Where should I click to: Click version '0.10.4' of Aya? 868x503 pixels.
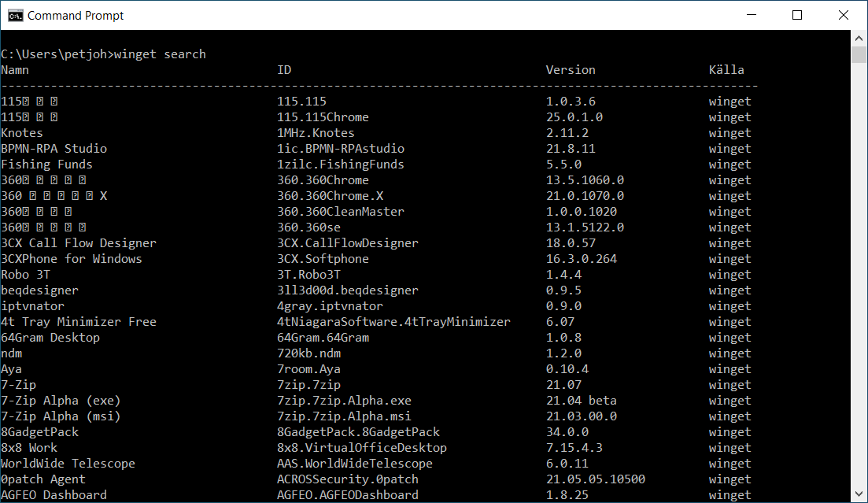[x=567, y=369]
